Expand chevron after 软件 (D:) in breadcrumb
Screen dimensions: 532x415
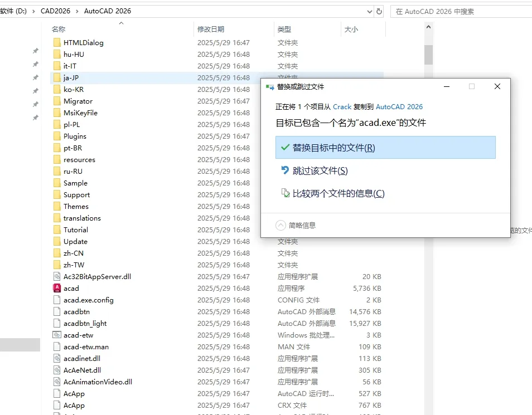[x=33, y=11]
